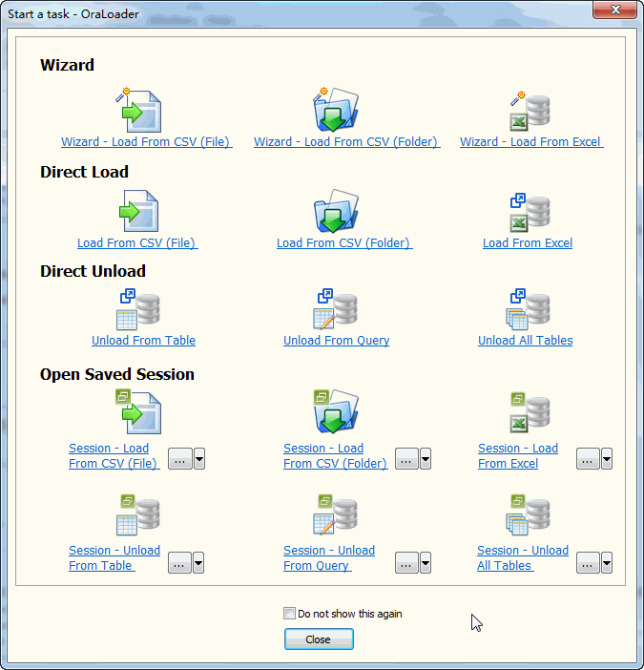Click the Session Unload From Table icon
The image size is (644, 670).
138,514
